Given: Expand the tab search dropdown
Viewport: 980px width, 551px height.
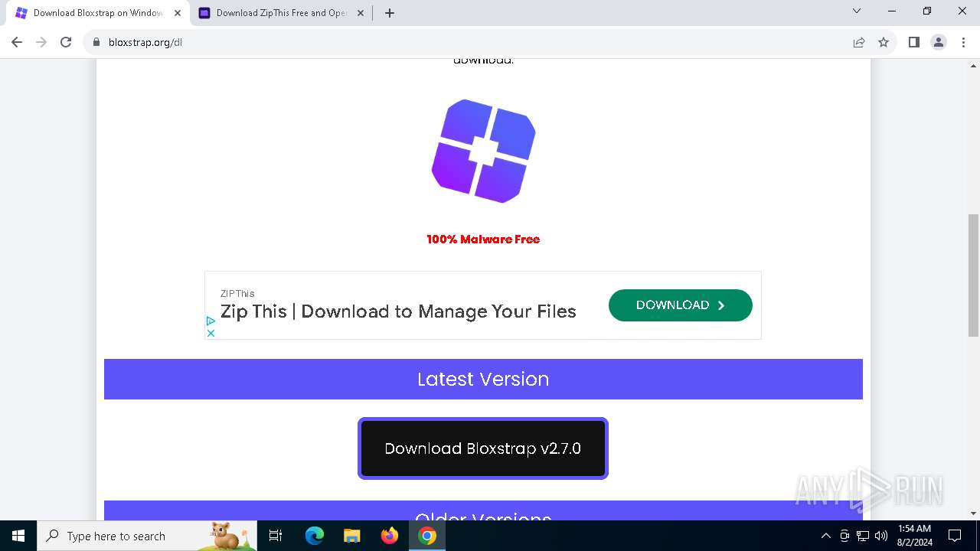Looking at the screenshot, I should [857, 11].
